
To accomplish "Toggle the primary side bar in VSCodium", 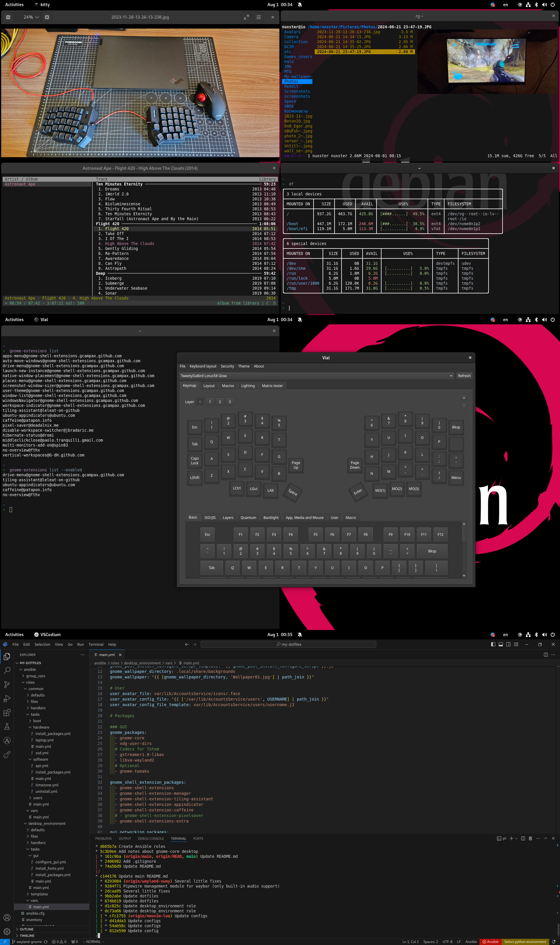I will 493,644.
